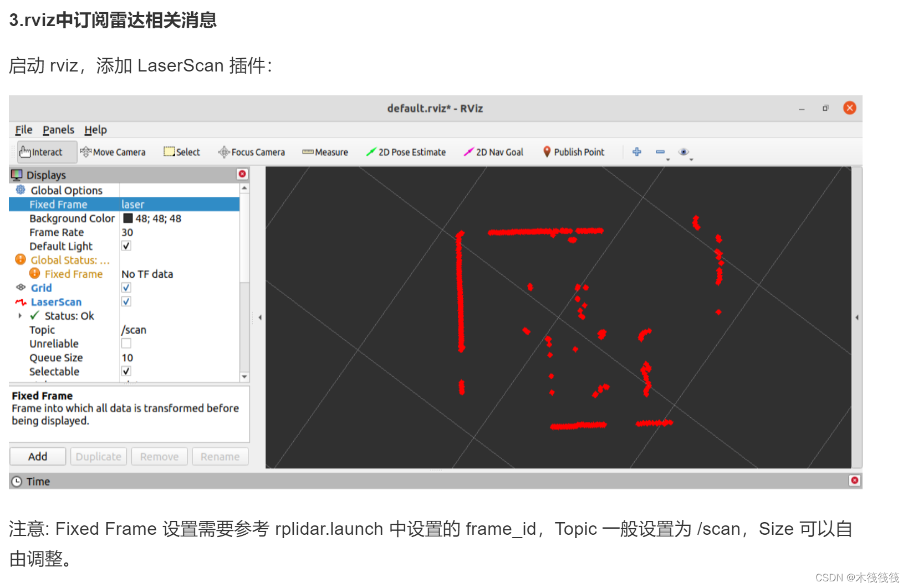Collapse the left panel with arrow handle

(259, 318)
